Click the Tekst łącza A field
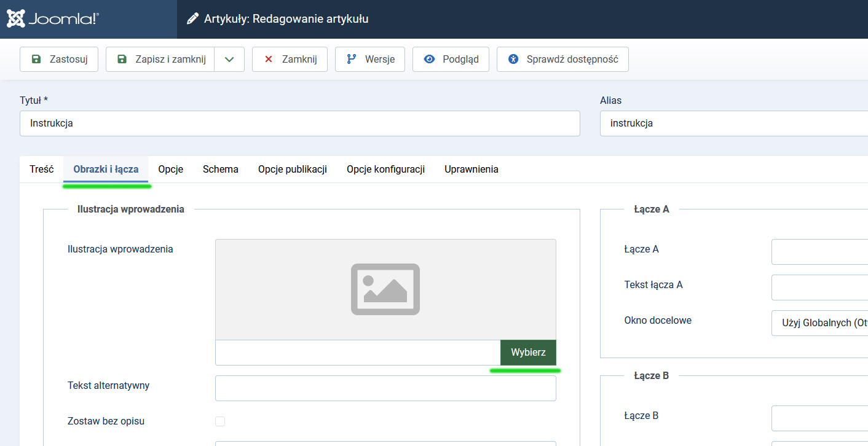 (819, 288)
